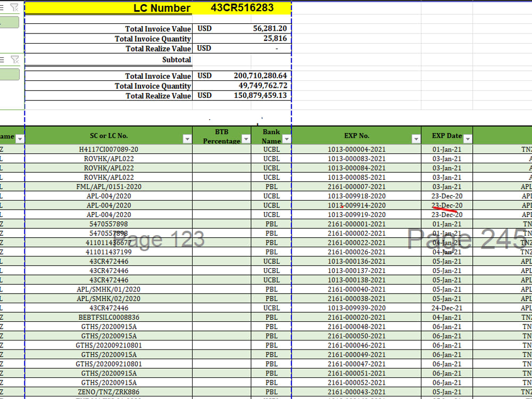The image size is (532, 399).
Task: Select EXP No. 1013-009919-2020
Action: click(356, 214)
